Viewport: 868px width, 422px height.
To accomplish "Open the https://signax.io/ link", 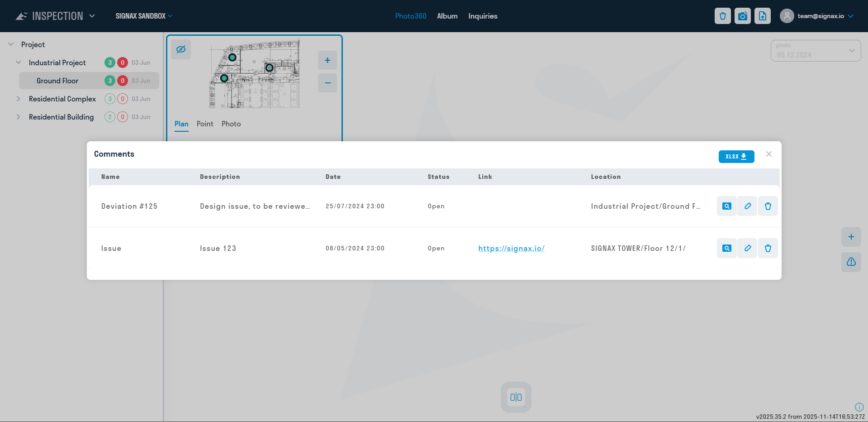I will tap(512, 248).
